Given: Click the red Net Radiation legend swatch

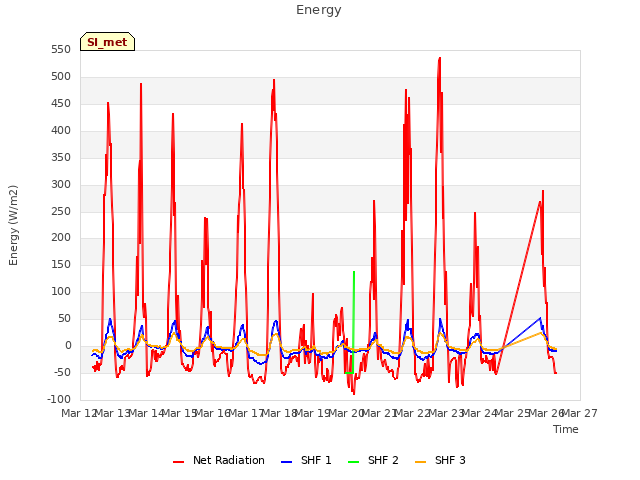Looking at the screenshot, I should click(x=178, y=462).
